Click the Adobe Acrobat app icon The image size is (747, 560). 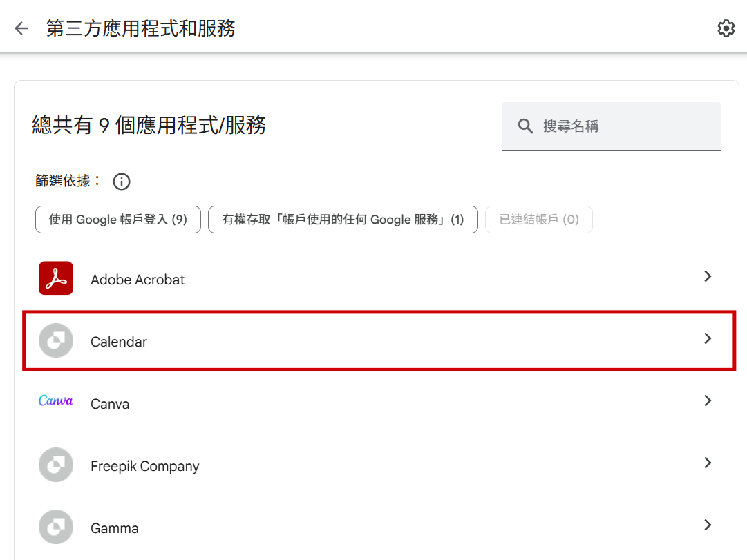coord(56,278)
